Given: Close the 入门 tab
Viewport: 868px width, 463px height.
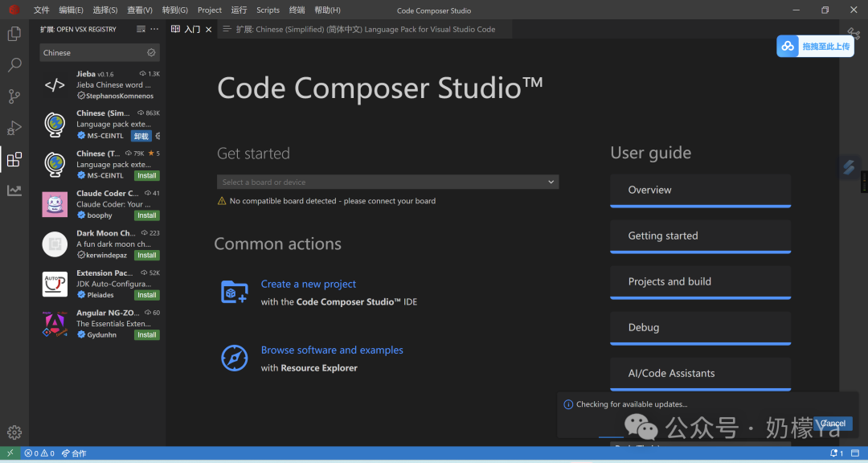Looking at the screenshot, I should 209,30.
